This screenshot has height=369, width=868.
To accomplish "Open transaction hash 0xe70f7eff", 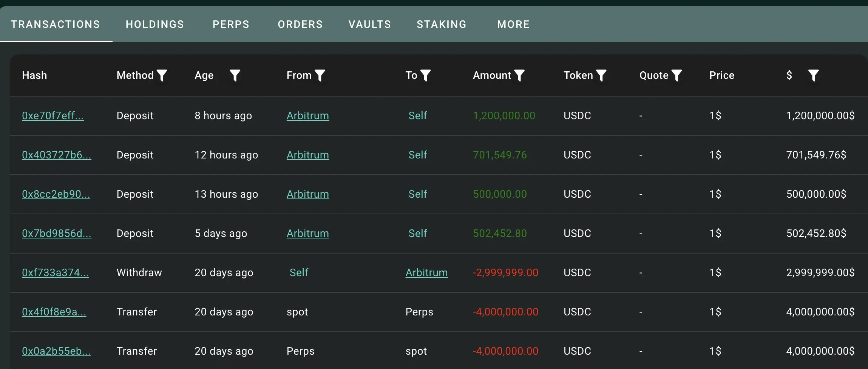I will click(53, 116).
